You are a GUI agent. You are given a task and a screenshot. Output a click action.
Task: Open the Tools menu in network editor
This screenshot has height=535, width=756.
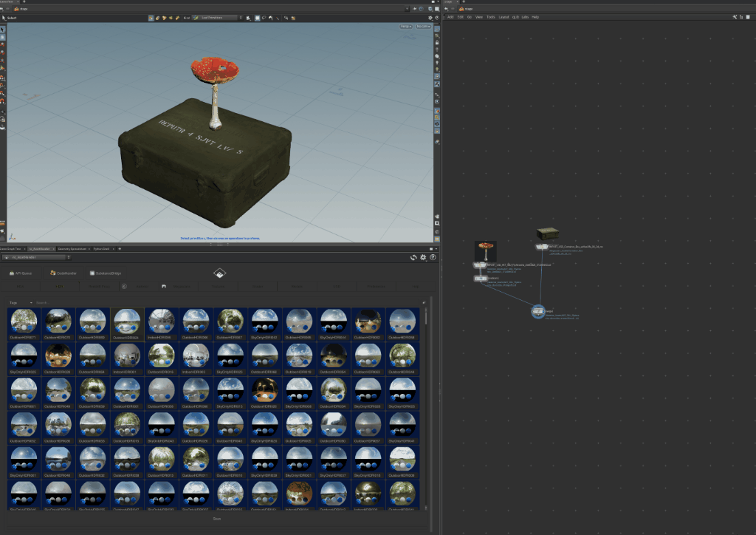[490, 16]
